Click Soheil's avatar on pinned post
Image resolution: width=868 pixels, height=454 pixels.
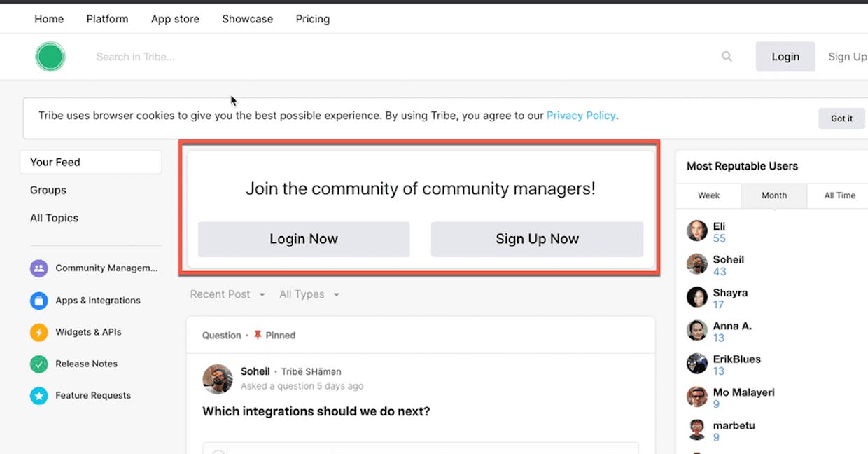pyautogui.click(x=218, y=379)
